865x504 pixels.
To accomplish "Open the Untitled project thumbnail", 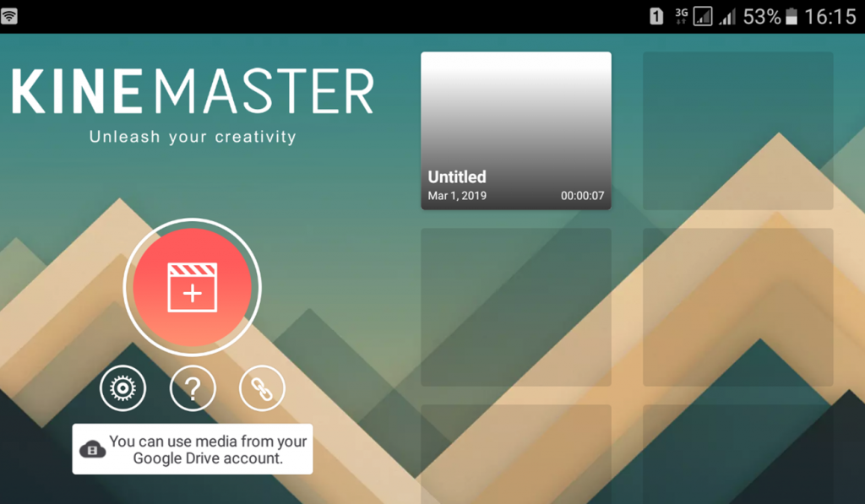I will (516, 131).
